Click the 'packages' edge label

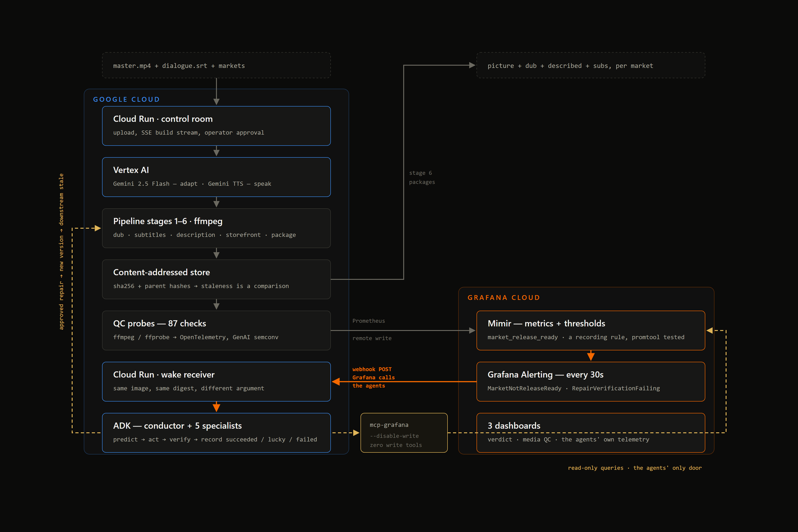tap(422, 182)
